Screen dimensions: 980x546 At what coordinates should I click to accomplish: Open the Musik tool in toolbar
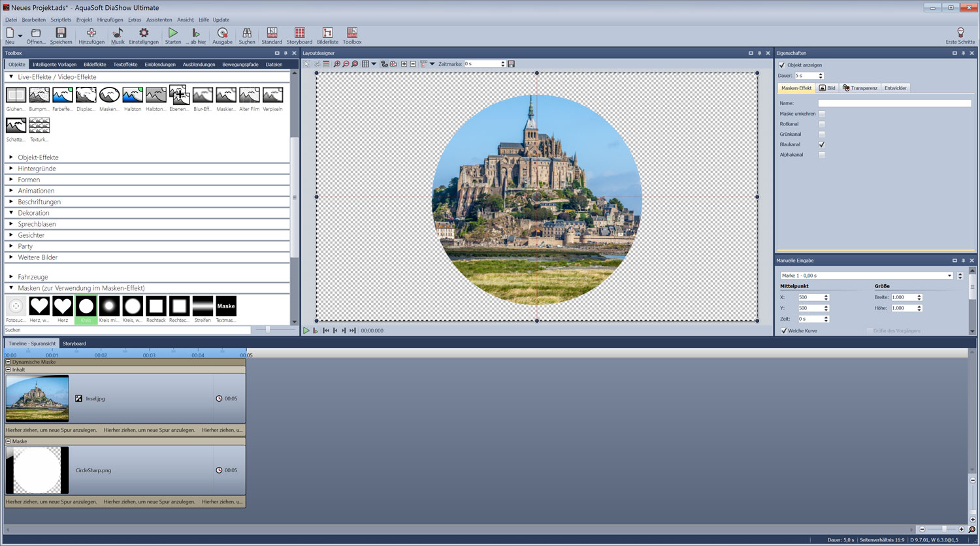118,33
